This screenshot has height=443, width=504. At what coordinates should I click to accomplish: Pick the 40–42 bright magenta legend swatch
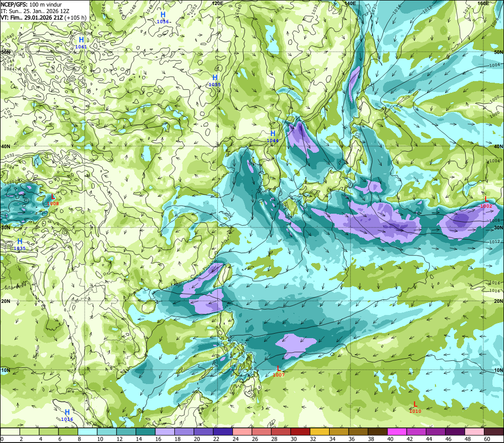coord(397,431)
